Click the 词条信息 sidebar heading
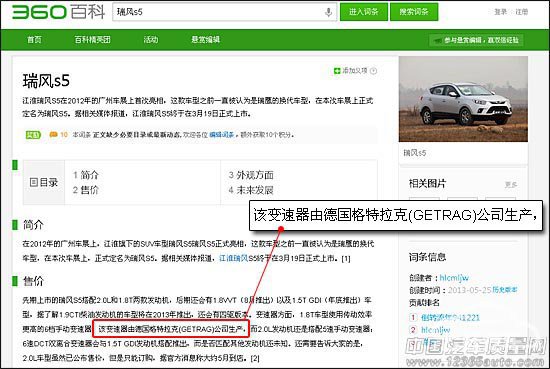 pyautogui.click(x=427, y=257)
